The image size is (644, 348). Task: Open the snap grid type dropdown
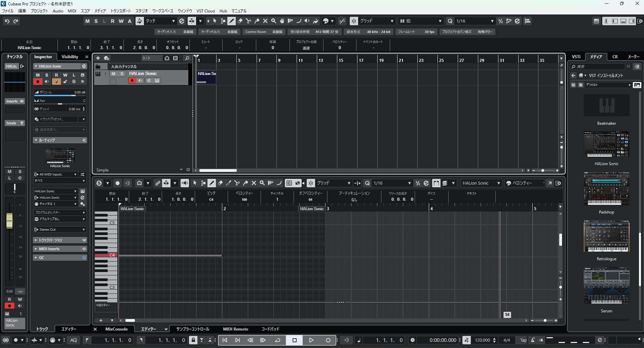(377, 21)
